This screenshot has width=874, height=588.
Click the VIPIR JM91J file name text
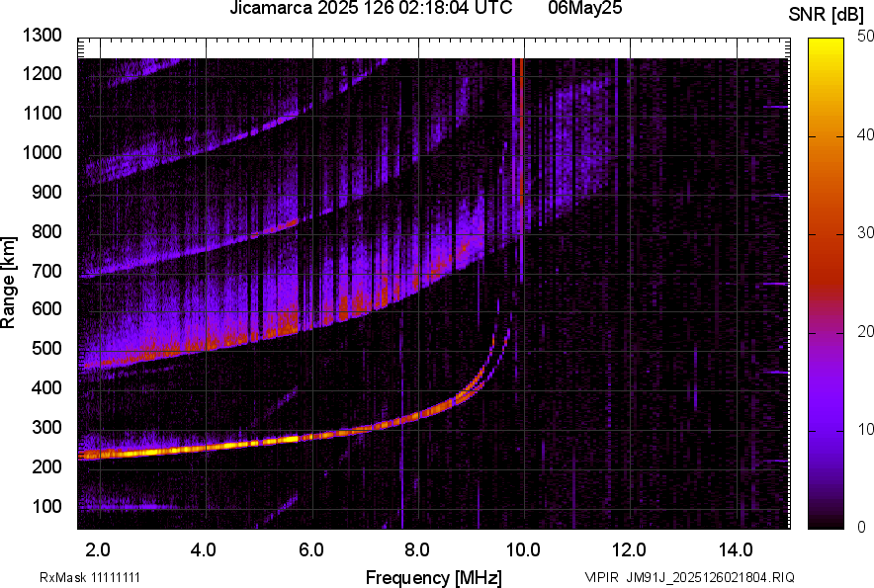pos(689,577)
